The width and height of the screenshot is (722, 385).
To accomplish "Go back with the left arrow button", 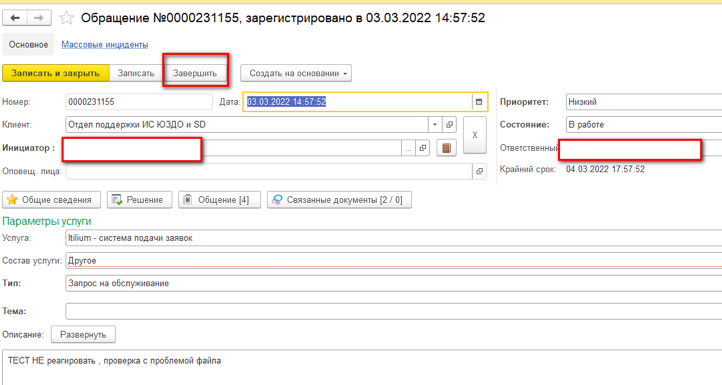I will pyautogui.click(x=15, y=18).
